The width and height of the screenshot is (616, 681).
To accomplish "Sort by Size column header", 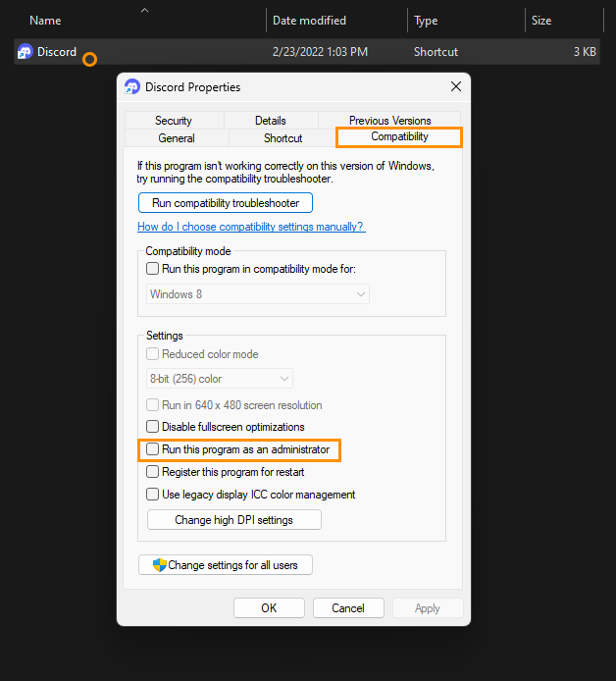I will (x=541, y=21).
